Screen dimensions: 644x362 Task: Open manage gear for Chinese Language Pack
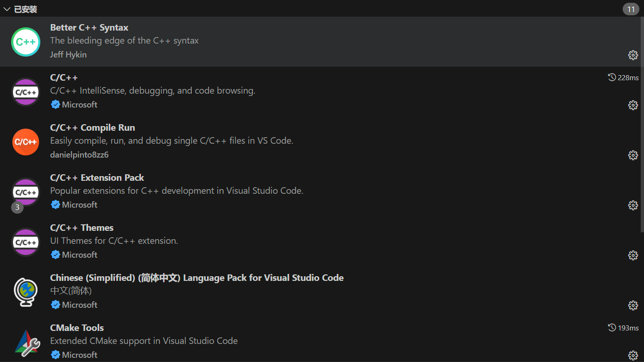(633, 305)
